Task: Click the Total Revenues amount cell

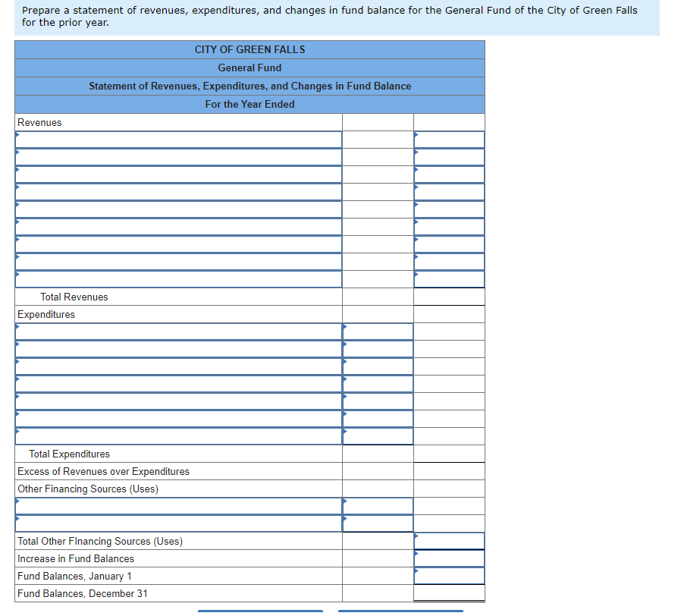Action: pos(449,297)
